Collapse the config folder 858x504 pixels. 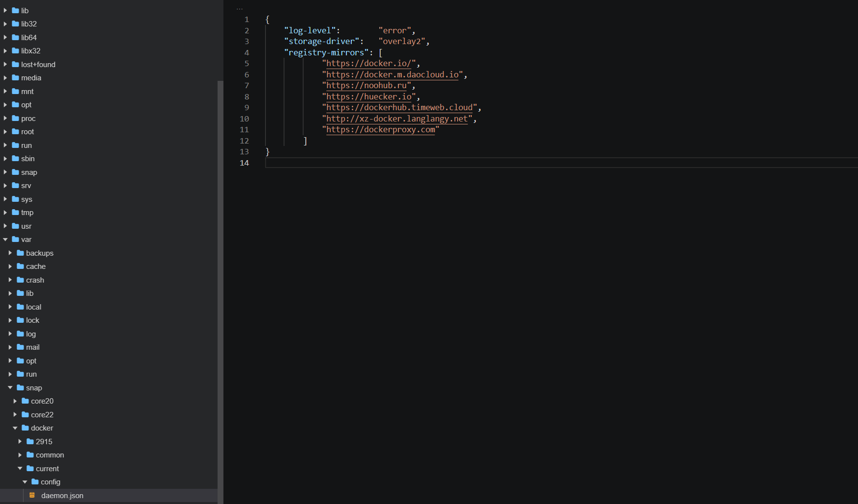[25, 482]
